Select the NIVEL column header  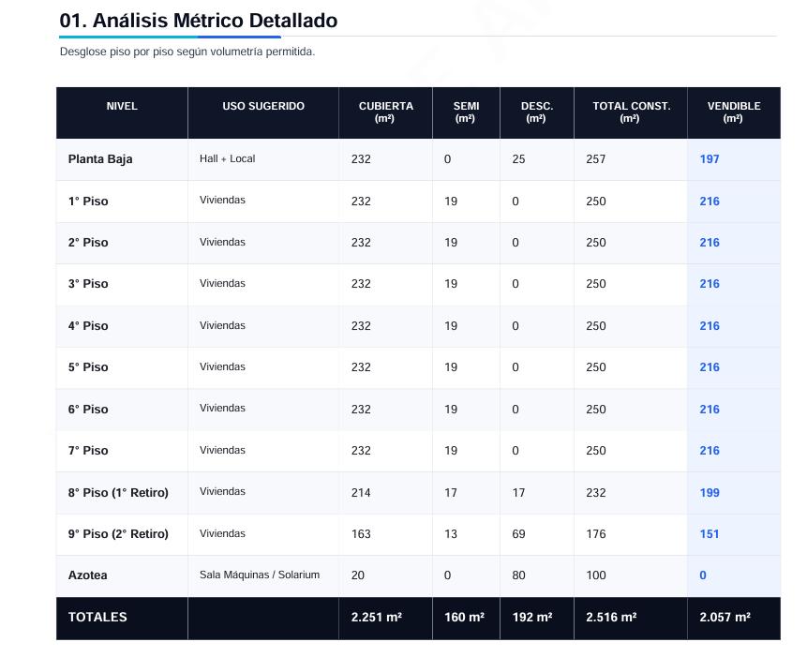122,112
